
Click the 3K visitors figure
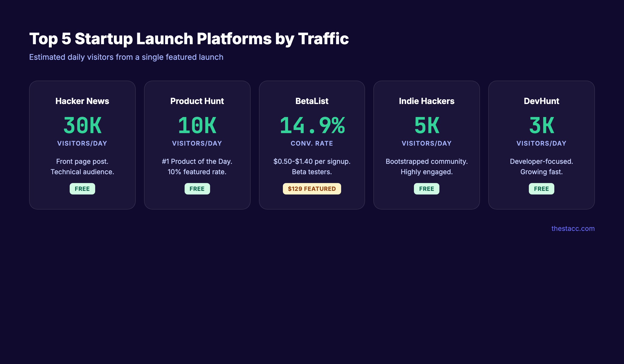click(542, 126)
